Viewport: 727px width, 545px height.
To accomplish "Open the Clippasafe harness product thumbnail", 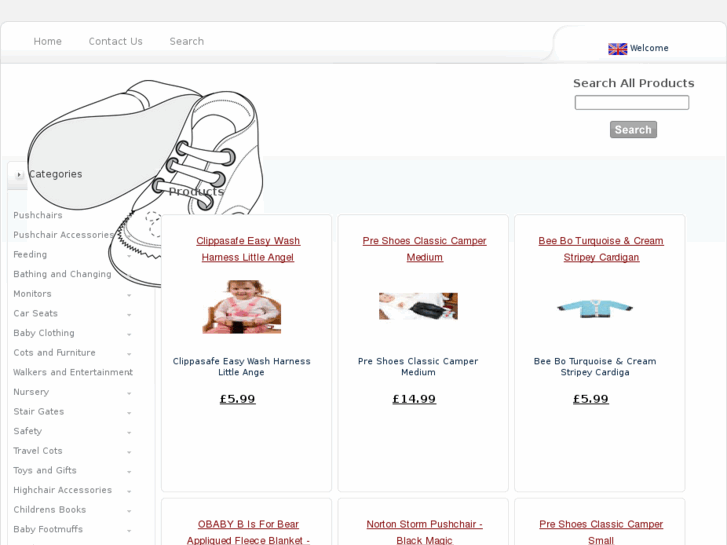I will pos(241,306).
